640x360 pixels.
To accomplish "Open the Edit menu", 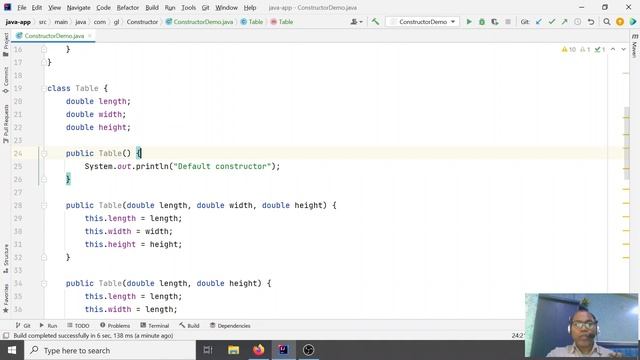I will (x=37, y=7).
